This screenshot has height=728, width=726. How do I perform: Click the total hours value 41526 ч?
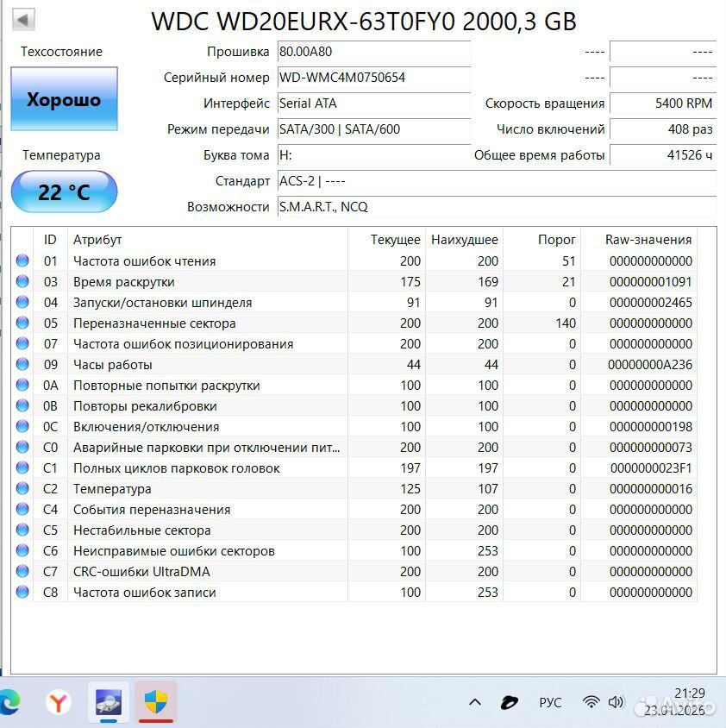(663, 155)
